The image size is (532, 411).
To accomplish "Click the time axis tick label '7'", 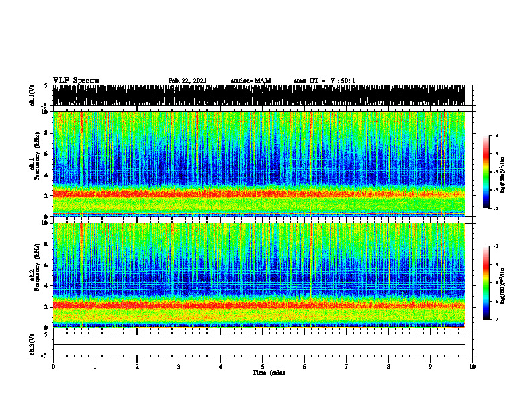I will 347,367.
